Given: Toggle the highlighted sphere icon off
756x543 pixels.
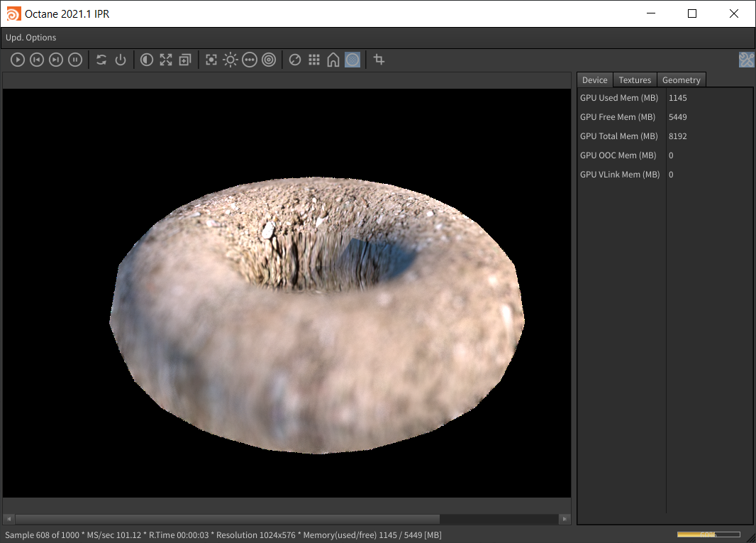Looking at the screenshot, I should [x=352, y=60].
